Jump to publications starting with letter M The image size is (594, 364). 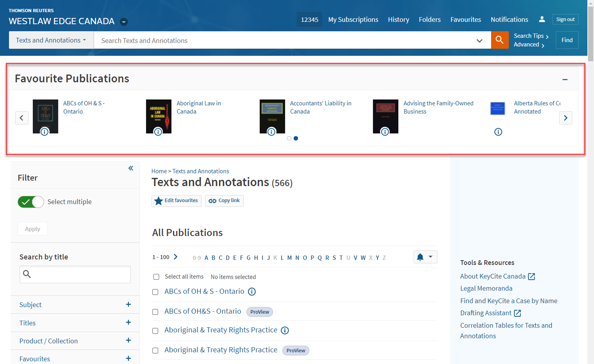point(289,258)
